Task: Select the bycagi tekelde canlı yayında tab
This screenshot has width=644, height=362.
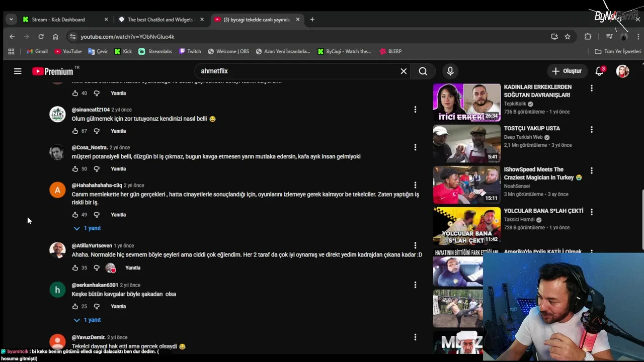Action: pyautogui.click(x=257, y=20)
